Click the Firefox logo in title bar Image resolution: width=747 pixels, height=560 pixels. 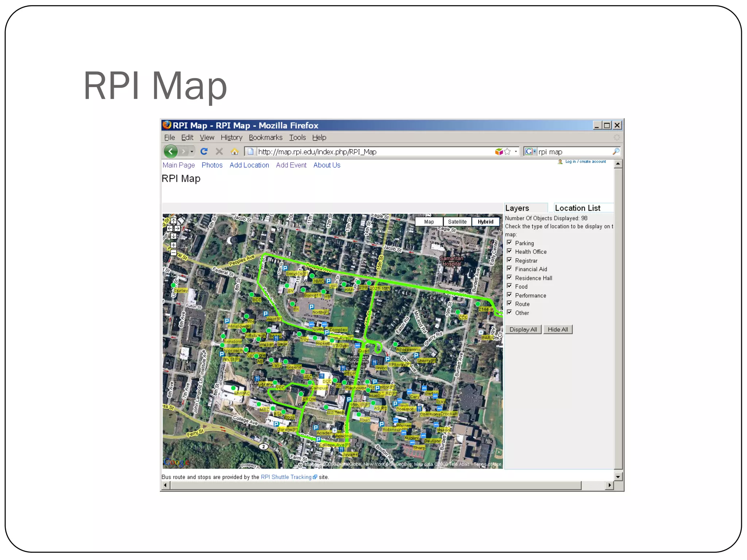[x=167, y=125]
